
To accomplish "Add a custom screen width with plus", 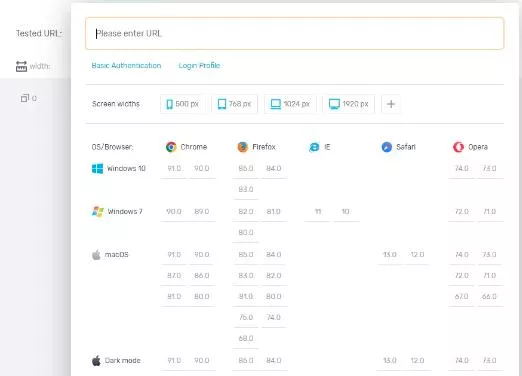I will pos(391,104).
